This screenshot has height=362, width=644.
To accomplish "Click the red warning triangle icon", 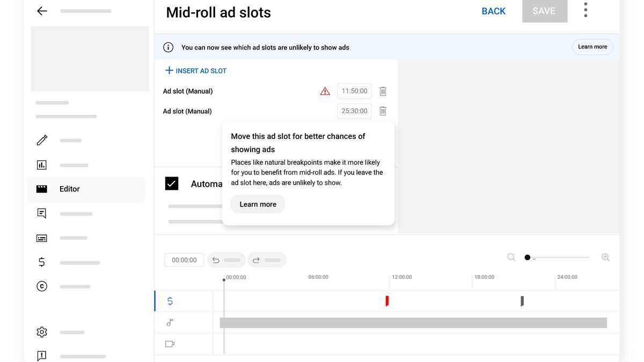I will point(325,91).
